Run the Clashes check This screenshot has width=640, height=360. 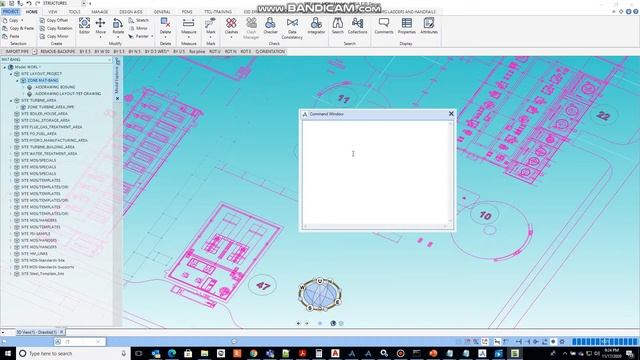231,26
